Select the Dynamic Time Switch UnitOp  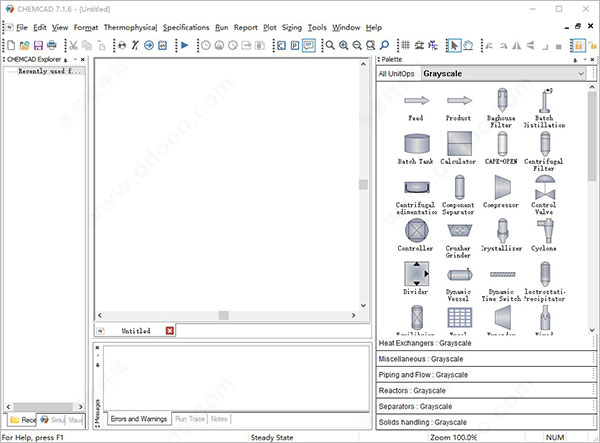[502, 285]
